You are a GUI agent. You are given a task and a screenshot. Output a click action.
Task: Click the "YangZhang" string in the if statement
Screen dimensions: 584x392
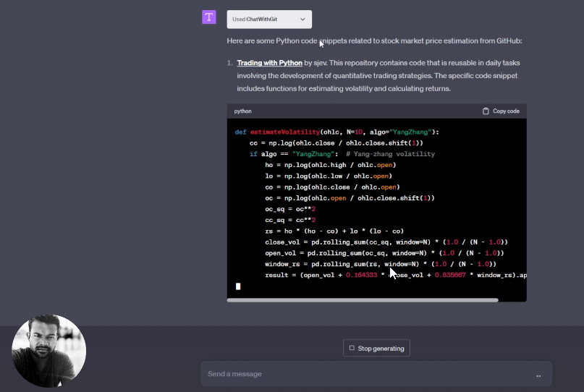pos(313,154)
